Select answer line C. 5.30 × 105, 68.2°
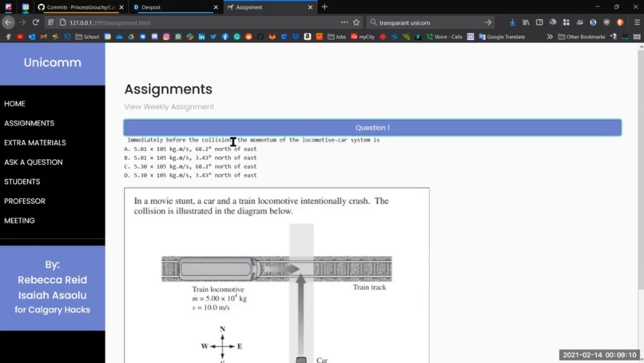 [190, 166]
